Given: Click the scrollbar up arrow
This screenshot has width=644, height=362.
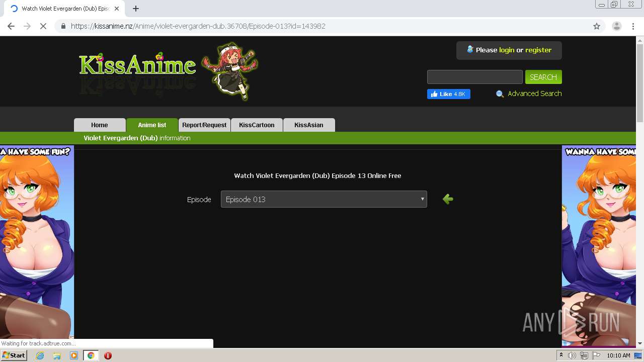Looking at the screenshot, I should tap(640, 40).
